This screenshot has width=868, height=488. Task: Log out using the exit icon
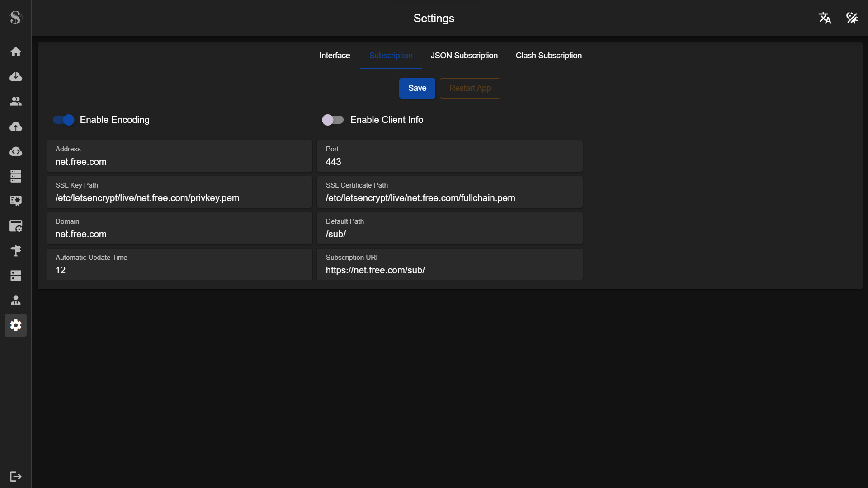coord(15,477)
